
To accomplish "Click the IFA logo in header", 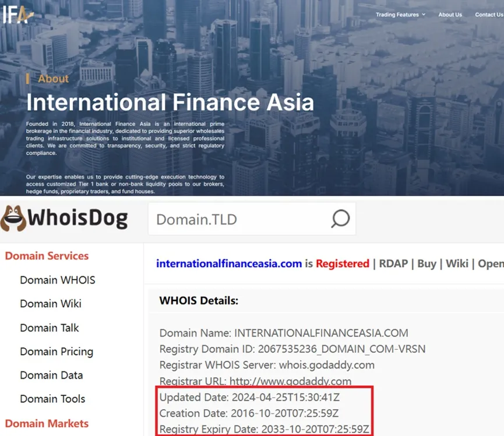I will (x=18, y=15).
